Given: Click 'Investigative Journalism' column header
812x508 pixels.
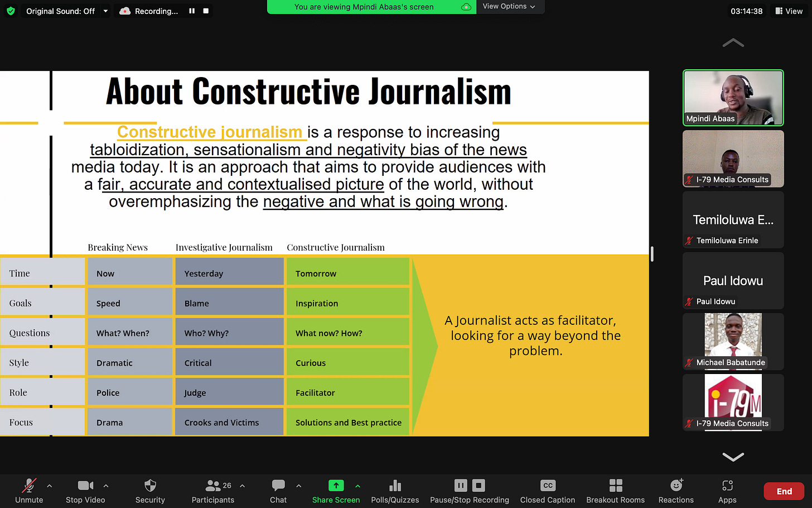Looking at the screenshot, I should tap(224, 247).
